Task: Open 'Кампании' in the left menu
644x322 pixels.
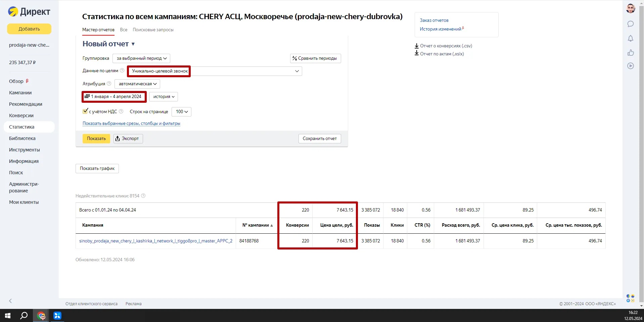Action: tap(20, 93)
